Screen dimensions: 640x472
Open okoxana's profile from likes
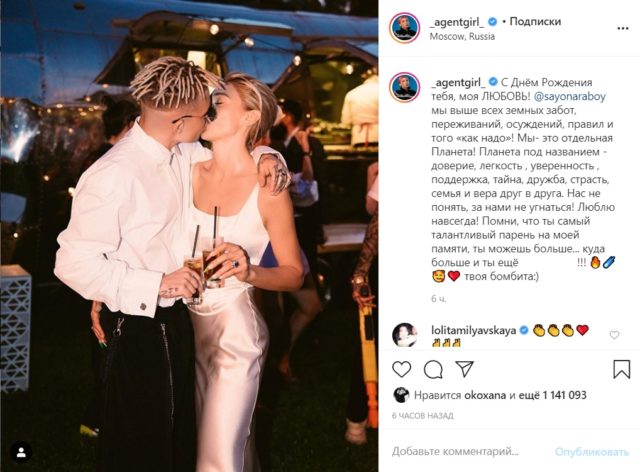[485, 395]
